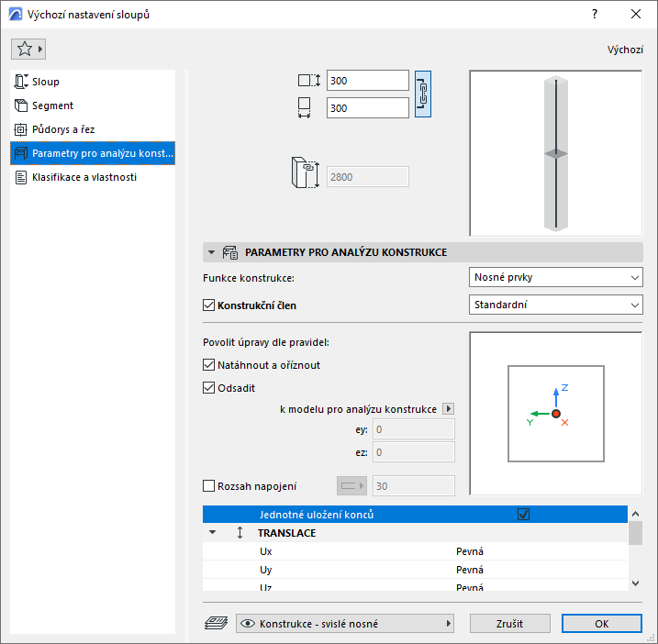The width and height of the screenshot is (658, 644).
Task: Collapse the Parametry pro analýzu konstrukce panel
Action: tap(211, 252)
